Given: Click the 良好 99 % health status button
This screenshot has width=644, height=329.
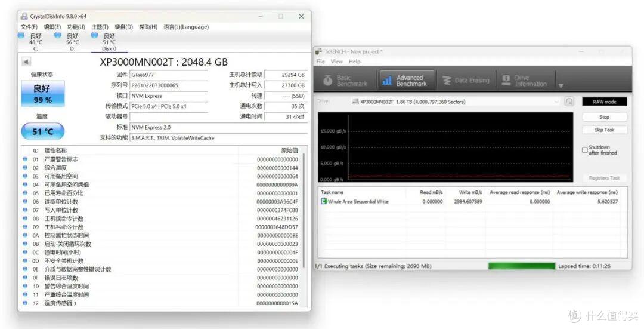Looking at the screenshot, I should click(x=43, y=94).
